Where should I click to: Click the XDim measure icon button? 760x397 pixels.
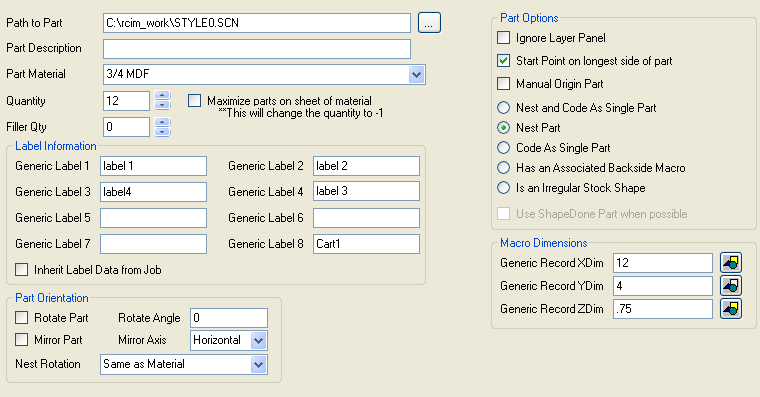[x=730, y=263]
